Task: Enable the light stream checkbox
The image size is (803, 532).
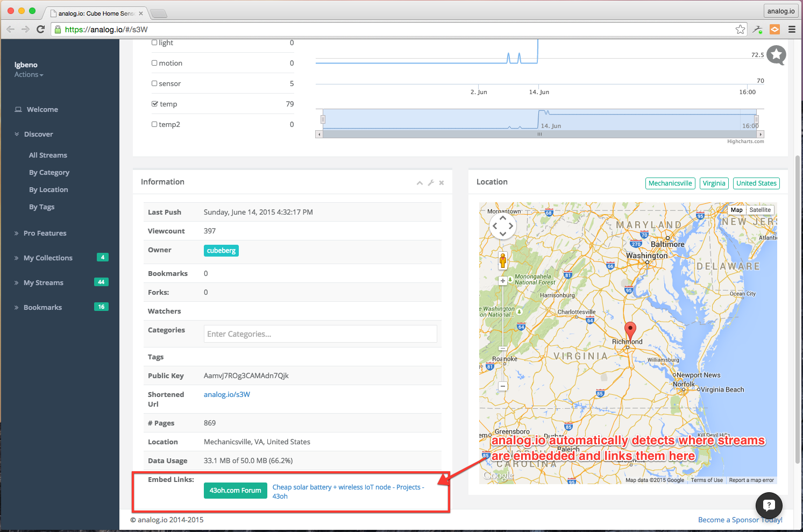Action: click(x=154, y=42)
